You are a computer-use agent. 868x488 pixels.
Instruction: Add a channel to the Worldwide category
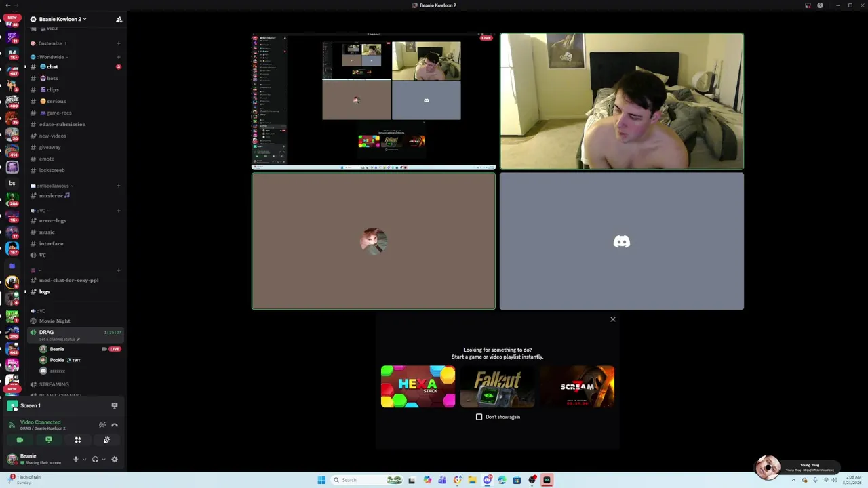point(119,57)
